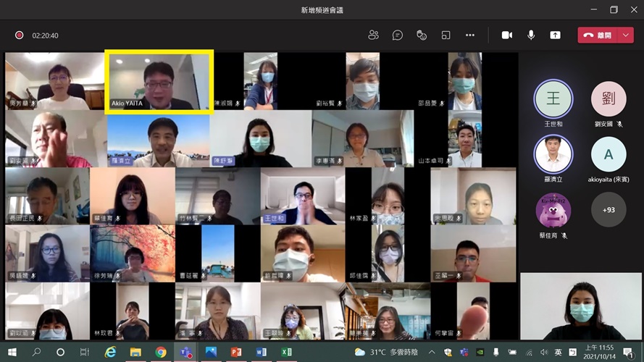
Task: Open the meeting chat conversation
Action: tap(398, 35)
